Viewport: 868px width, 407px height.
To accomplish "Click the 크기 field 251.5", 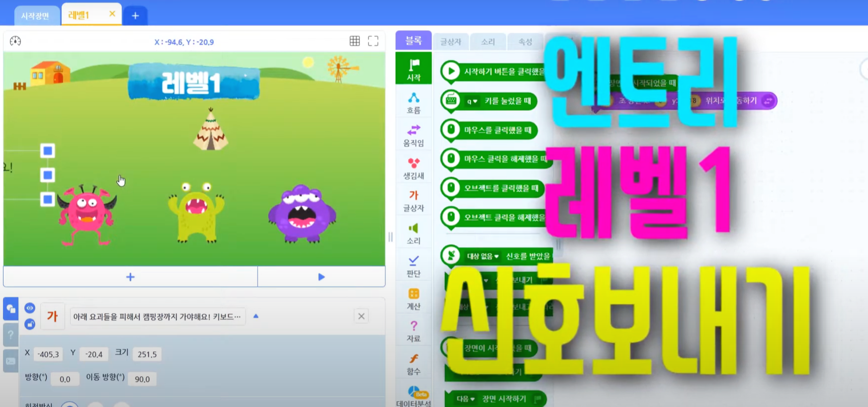I will point(147,354).
